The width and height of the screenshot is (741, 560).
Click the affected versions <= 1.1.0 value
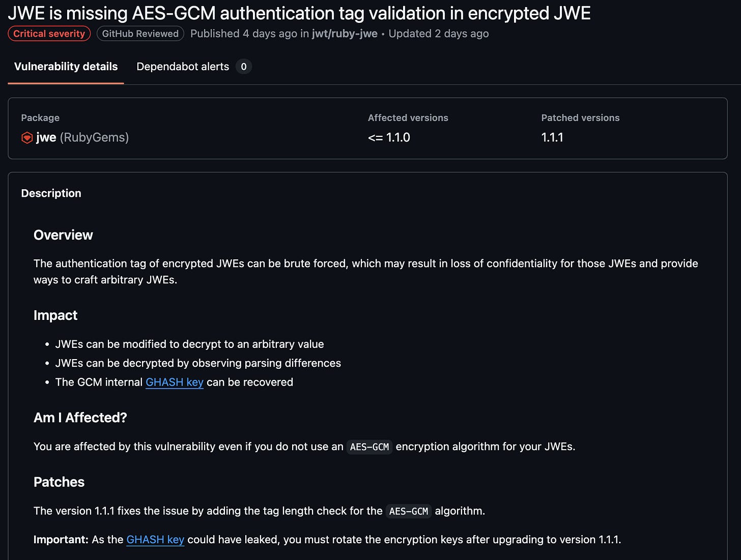click(389, 137)
